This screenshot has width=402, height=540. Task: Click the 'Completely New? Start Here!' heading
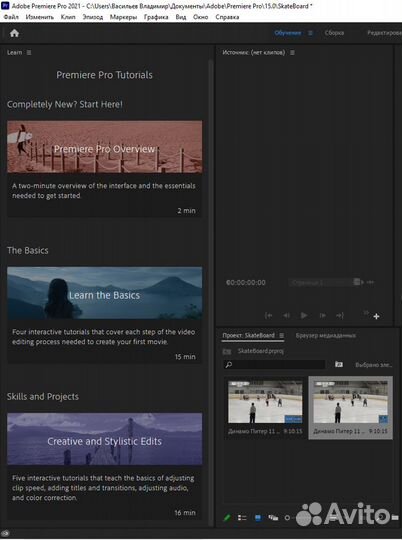click(65, 104)
